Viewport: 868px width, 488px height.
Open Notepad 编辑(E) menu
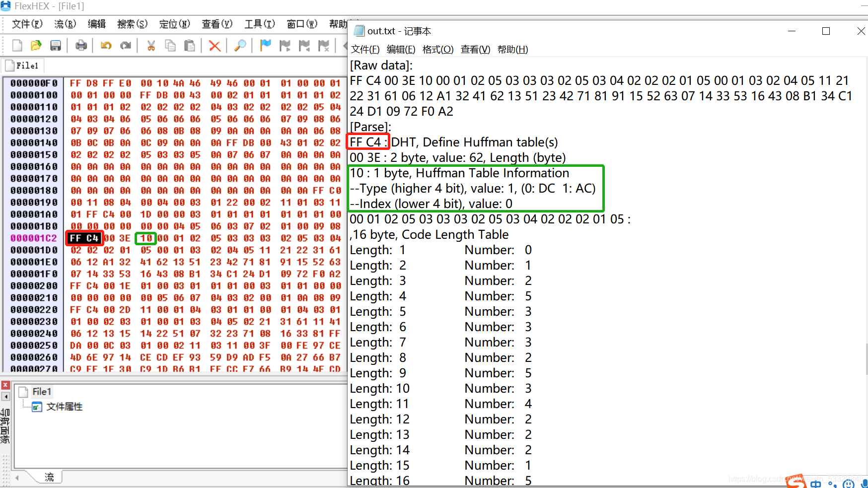(x=401, y=49)
